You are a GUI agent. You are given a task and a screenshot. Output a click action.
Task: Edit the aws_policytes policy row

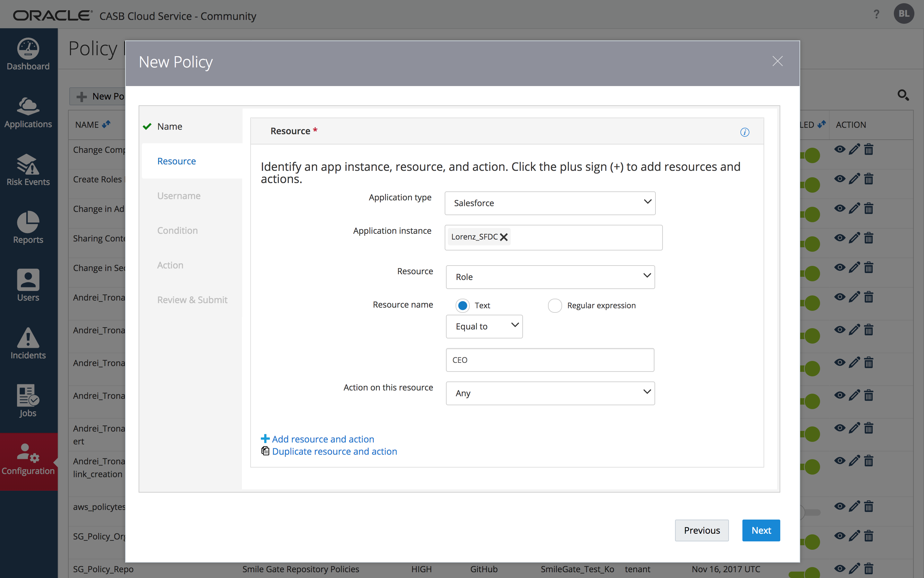point(854,506)
